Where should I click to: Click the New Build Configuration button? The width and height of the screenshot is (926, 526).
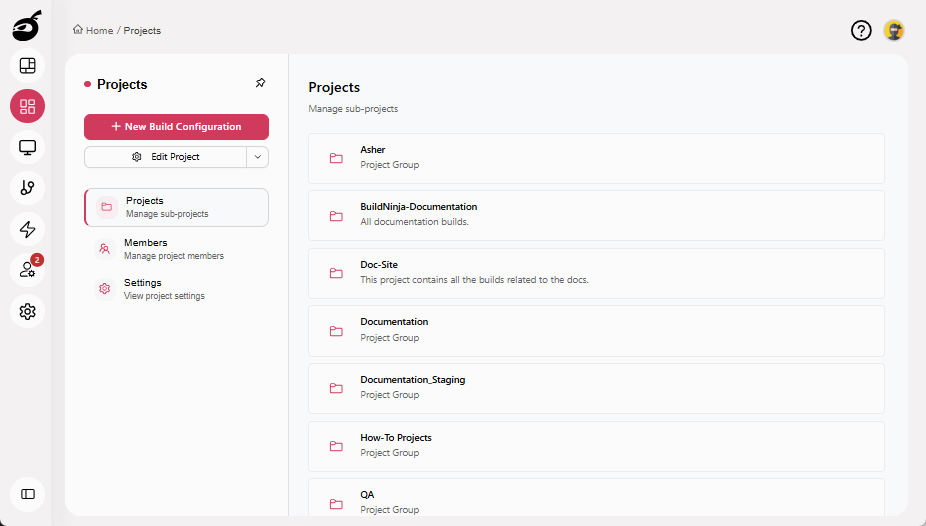(177, 127)
